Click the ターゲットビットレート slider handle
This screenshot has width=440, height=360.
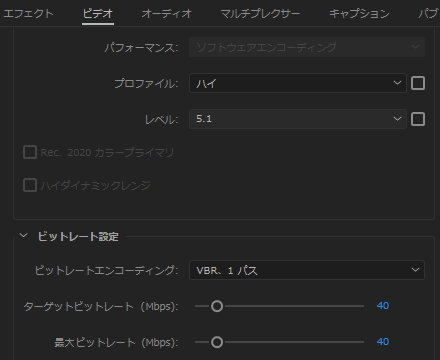coord(217,306)
